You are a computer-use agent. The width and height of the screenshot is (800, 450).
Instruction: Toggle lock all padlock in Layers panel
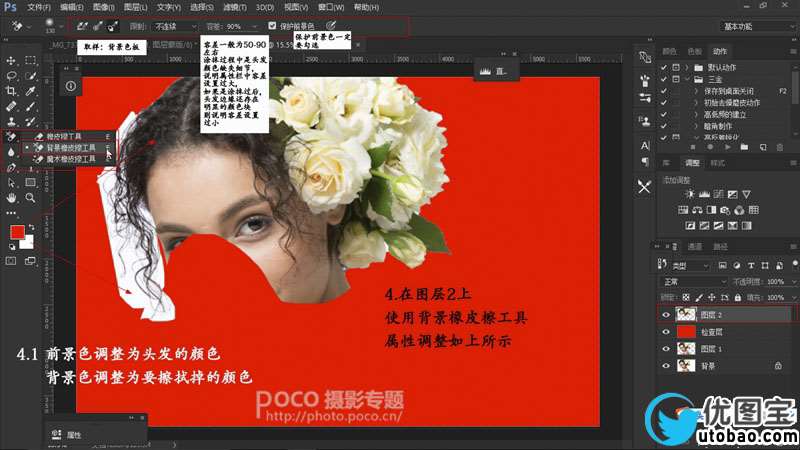click(738, 297)
